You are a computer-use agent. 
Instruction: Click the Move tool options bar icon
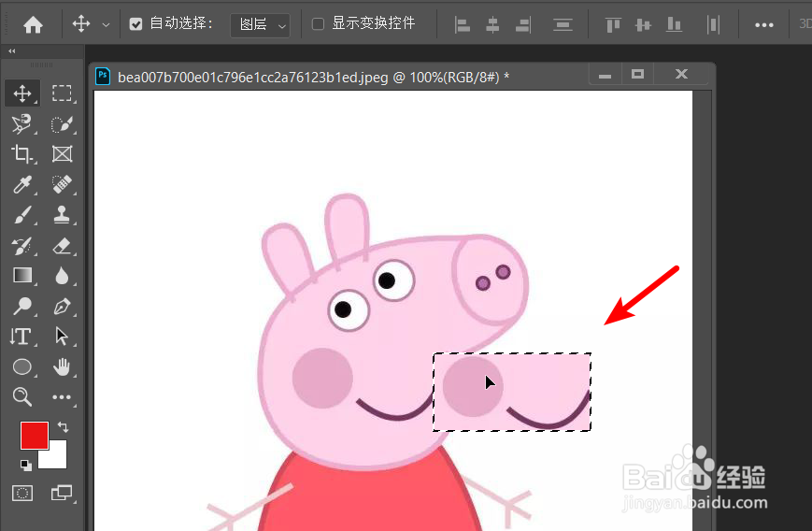coord(81,23)
